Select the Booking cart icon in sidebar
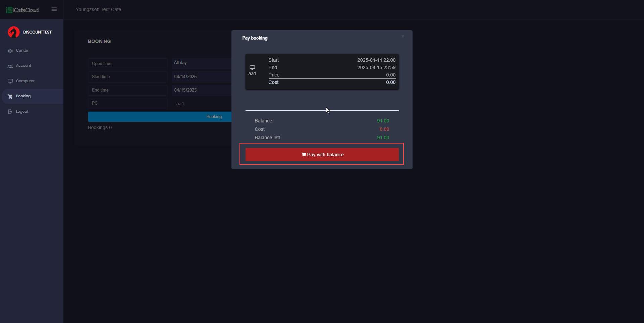This screenshot has width=644, height=323. tap(10, 97)
